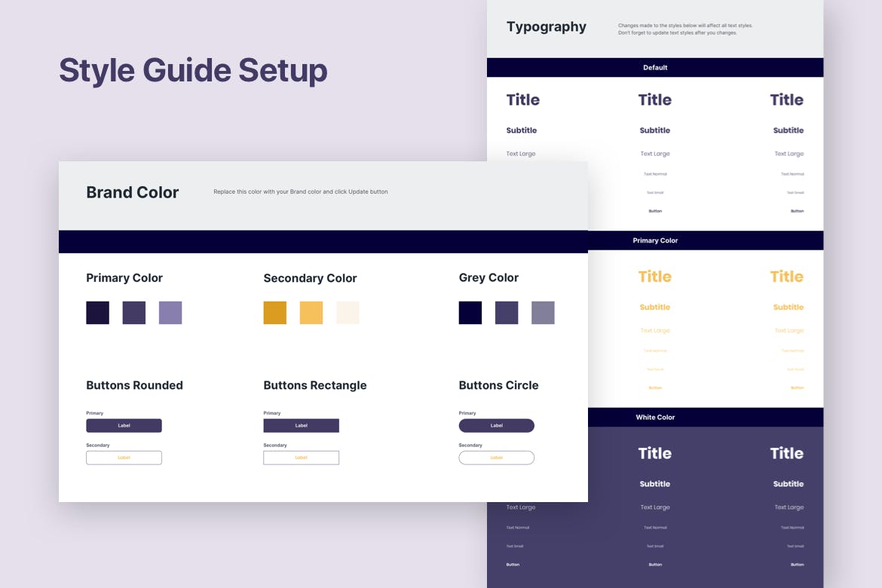Select the Default section header bar in Typography

tap(654, 68)
